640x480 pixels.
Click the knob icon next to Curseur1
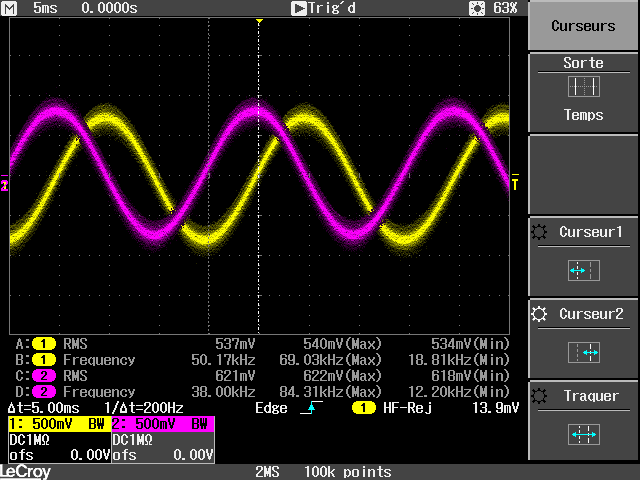pyautogui.click(x=541, y=232)
